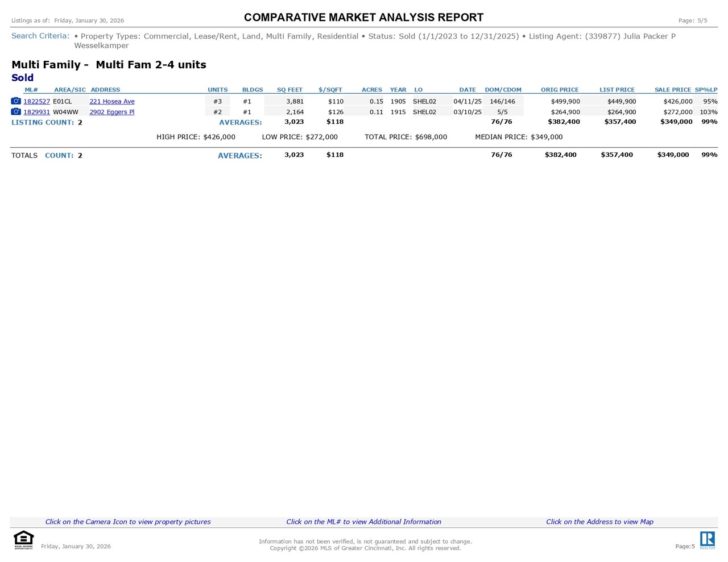
Task: Open ML# 1829931 listing details
Action: pos(36,113)
